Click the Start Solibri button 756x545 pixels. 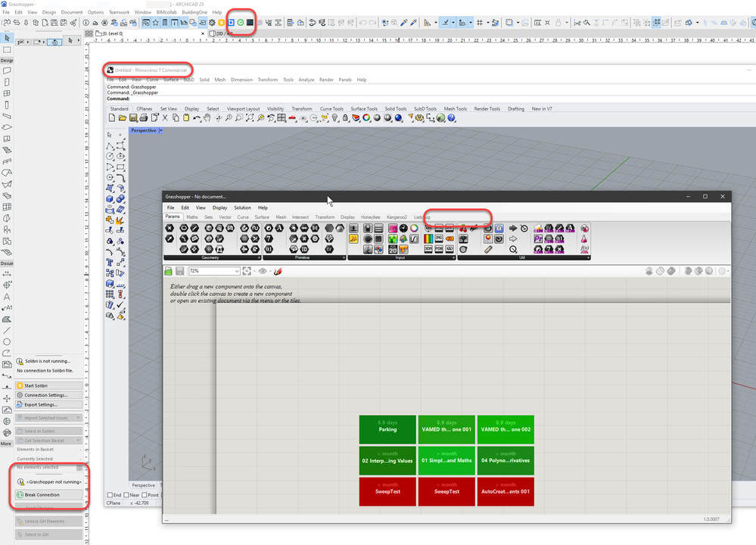coord(48,385)
